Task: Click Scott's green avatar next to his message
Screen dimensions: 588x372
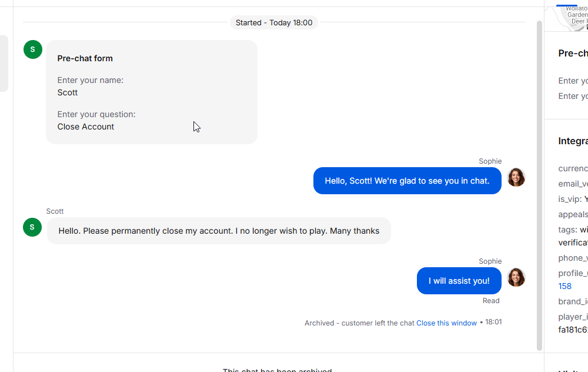Action: [x=32, y=227]
